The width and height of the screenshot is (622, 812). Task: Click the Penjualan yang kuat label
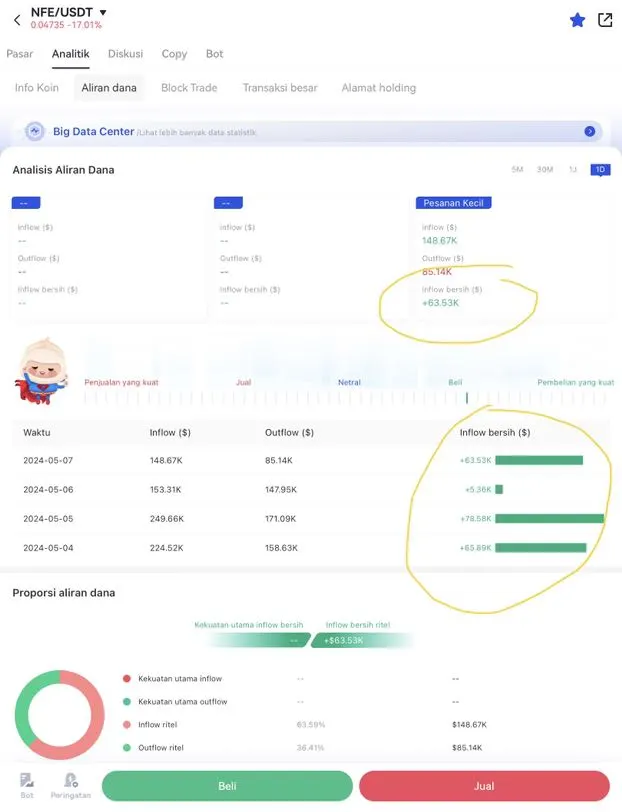click(x=121, y=382)
